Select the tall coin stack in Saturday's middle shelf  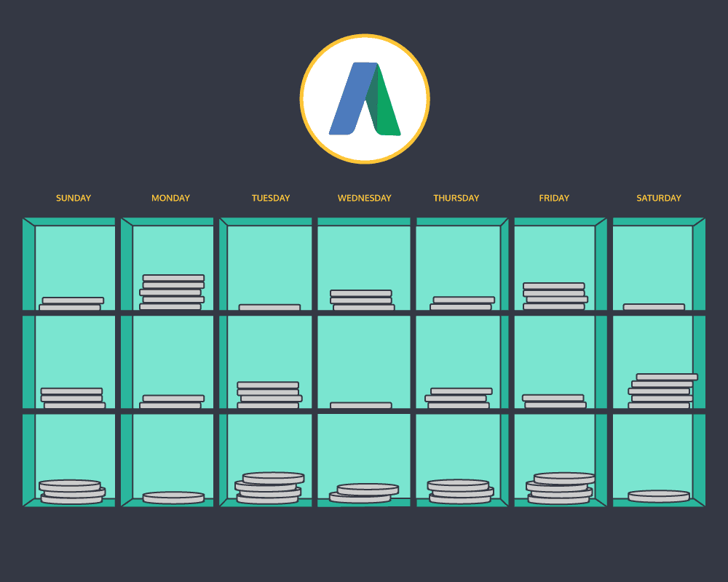[x=662, y=391]
